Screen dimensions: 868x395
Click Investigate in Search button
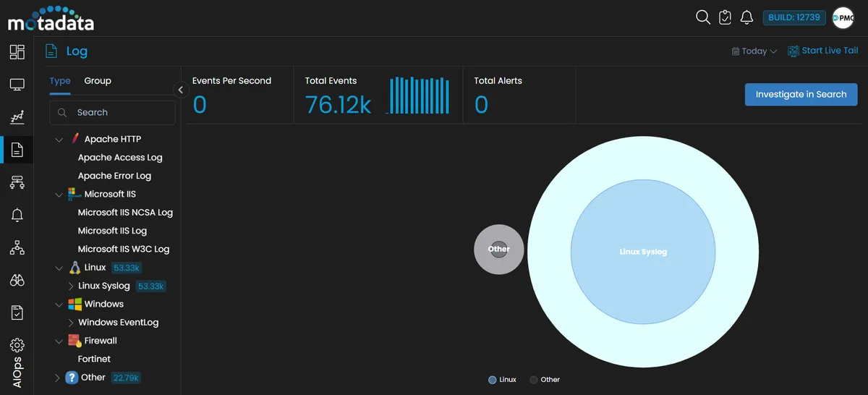click(801, 94)
